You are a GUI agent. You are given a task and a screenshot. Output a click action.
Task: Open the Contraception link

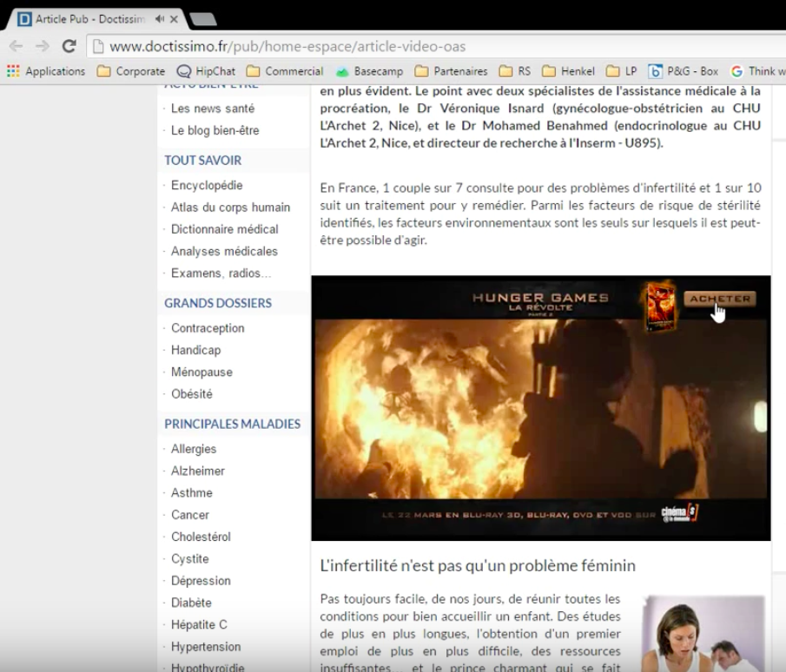(x=208, y=328)
